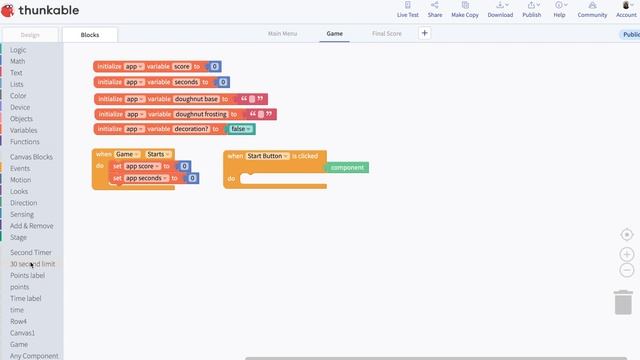Select the Time label component

pyautogui.click(x=26, y=298)
